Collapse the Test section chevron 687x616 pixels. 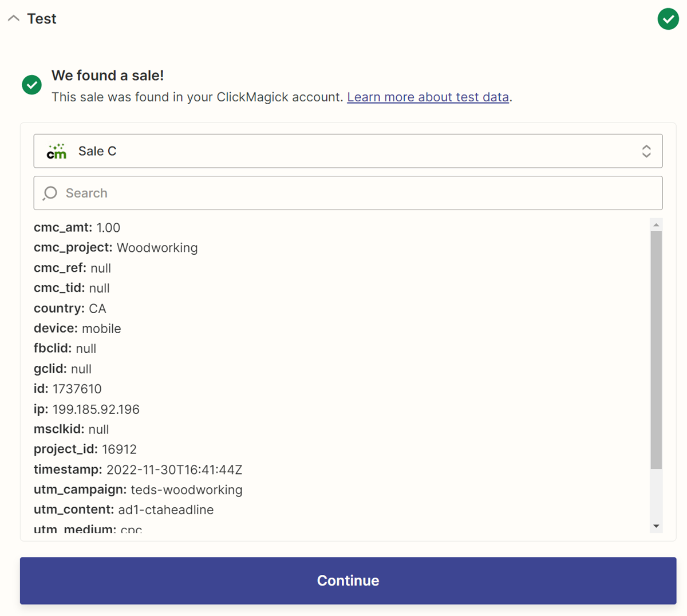click(14, 19)
